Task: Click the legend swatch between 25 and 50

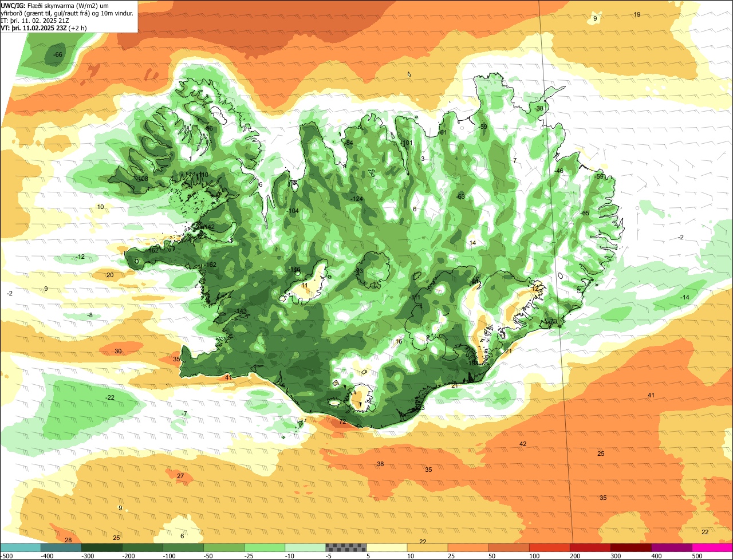Action: pyautogui.click(x=468, y=547)
